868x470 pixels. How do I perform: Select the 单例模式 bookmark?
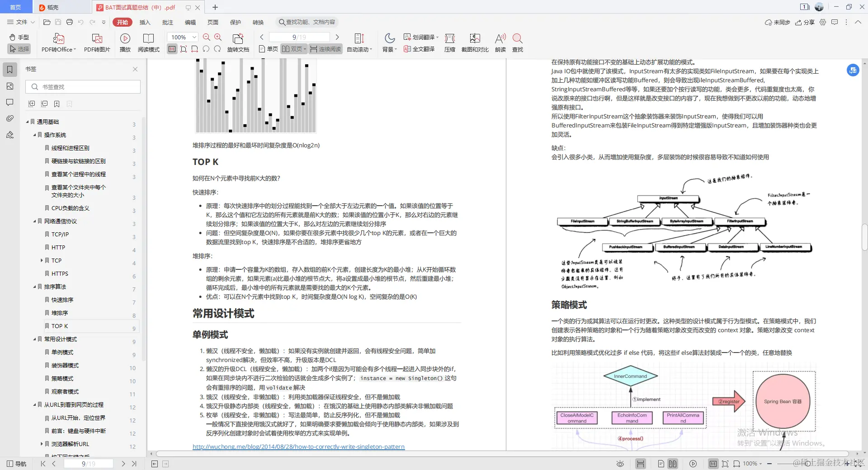(x=62, y=352)
